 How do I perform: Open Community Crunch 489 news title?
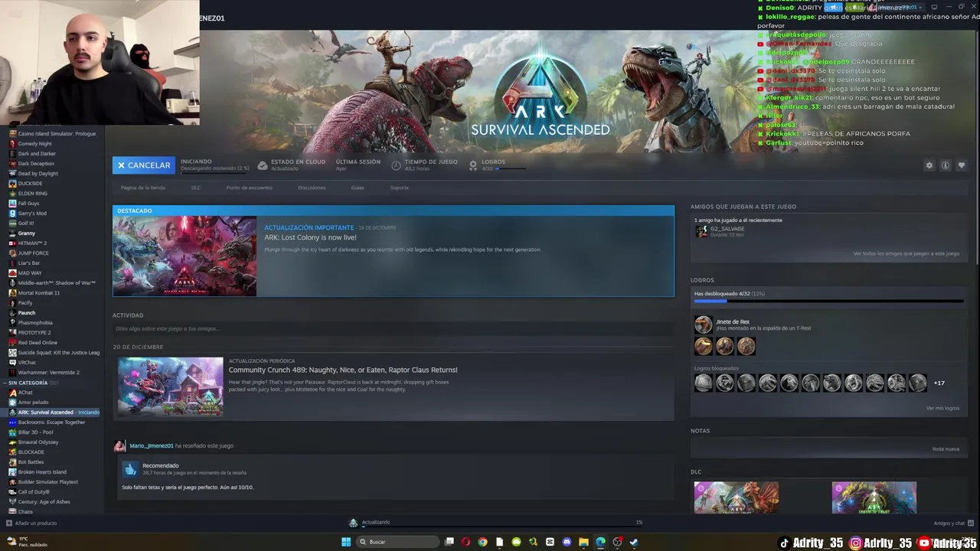coord(343,370)
